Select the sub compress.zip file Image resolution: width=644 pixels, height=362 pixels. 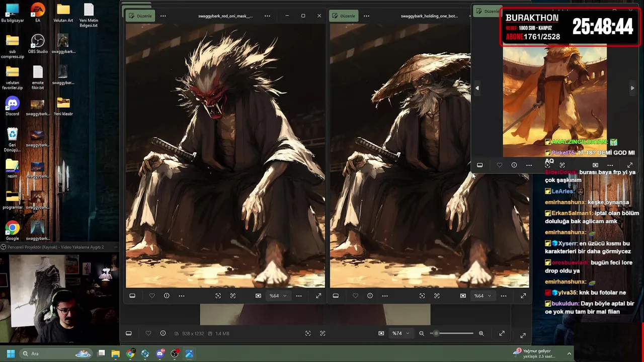pyautogui.click(x=13, y=46)
